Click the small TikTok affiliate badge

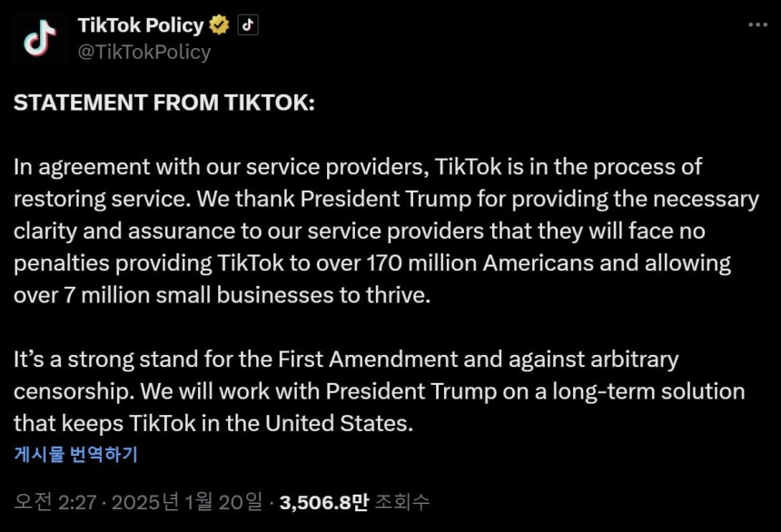(248, 25)
